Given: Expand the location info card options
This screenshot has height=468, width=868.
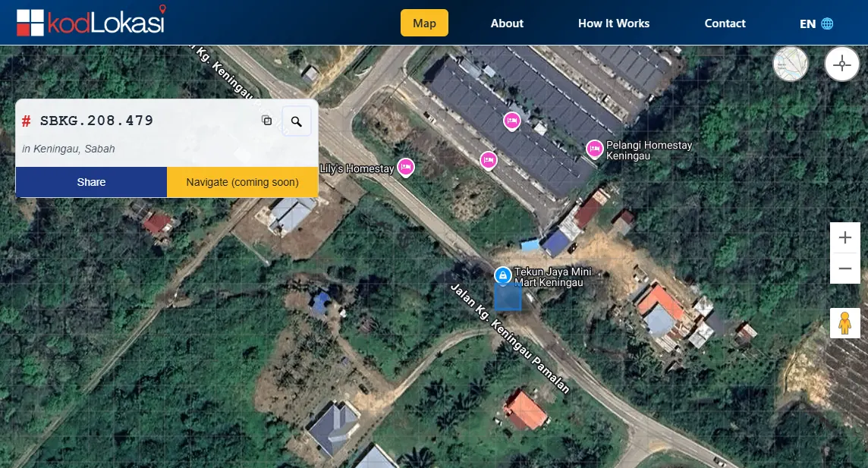Looking at the screenshot, I should (266, 121).
